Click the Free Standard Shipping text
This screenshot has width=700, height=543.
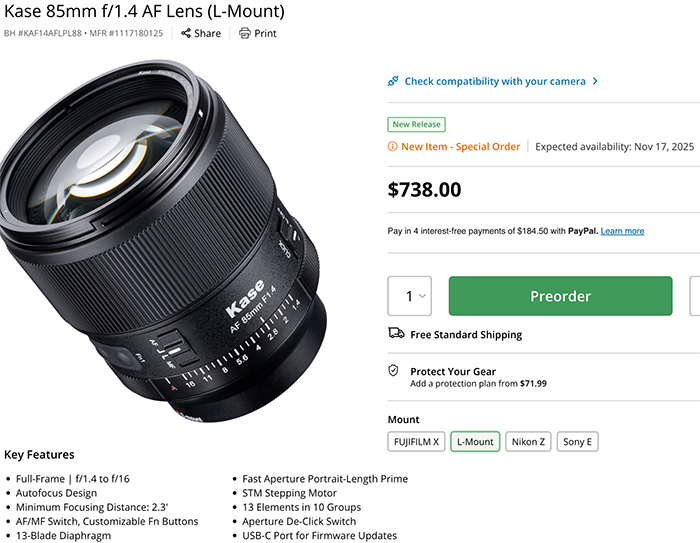click(466, 335)
